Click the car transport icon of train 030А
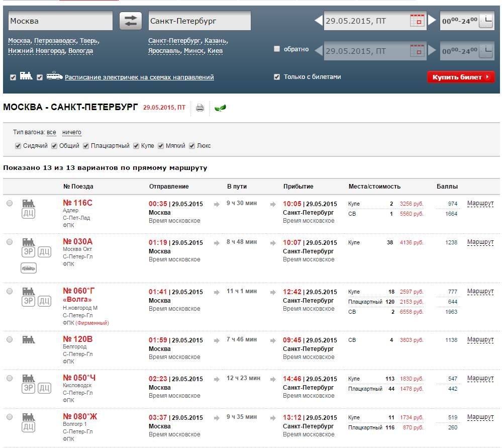502x448 pixels. 29,268
